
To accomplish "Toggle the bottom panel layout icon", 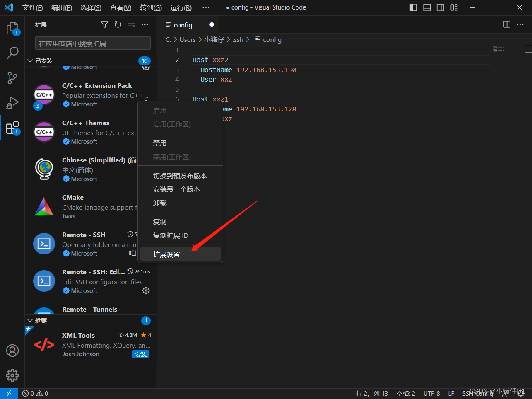I will tap(427, 7).
